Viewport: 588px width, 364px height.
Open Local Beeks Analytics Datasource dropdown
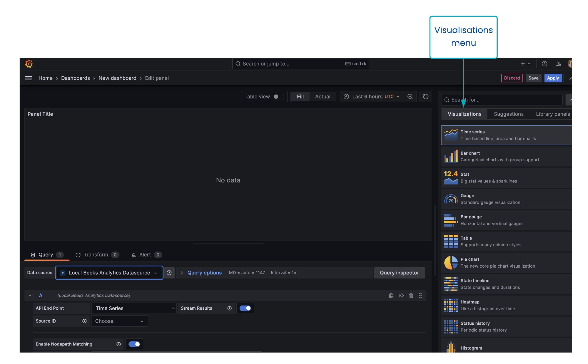coord(109,273)
